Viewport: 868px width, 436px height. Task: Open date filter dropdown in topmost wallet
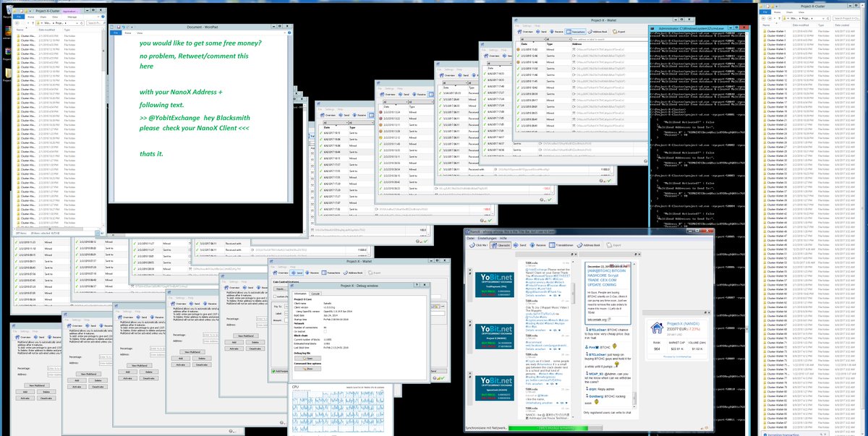click(532, 39)
